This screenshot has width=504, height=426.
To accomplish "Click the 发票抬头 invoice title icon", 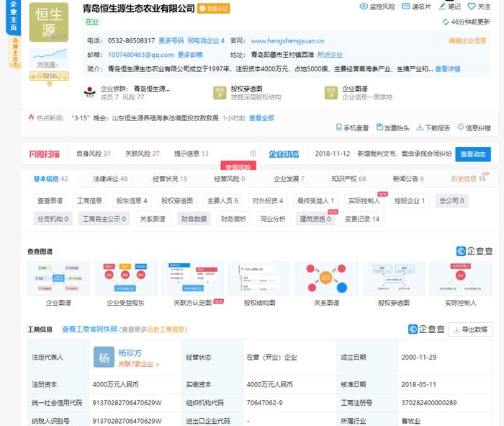I will [x=379, y=128].
